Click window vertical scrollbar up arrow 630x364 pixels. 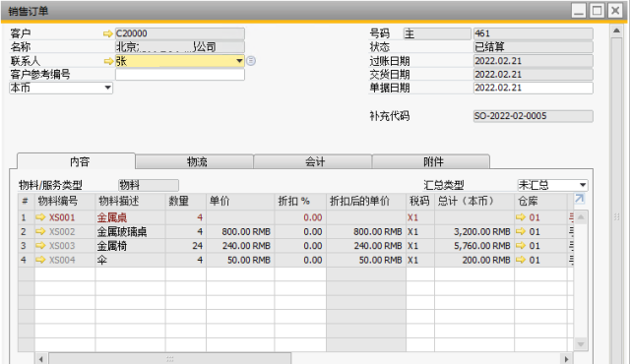pos(616,30)
